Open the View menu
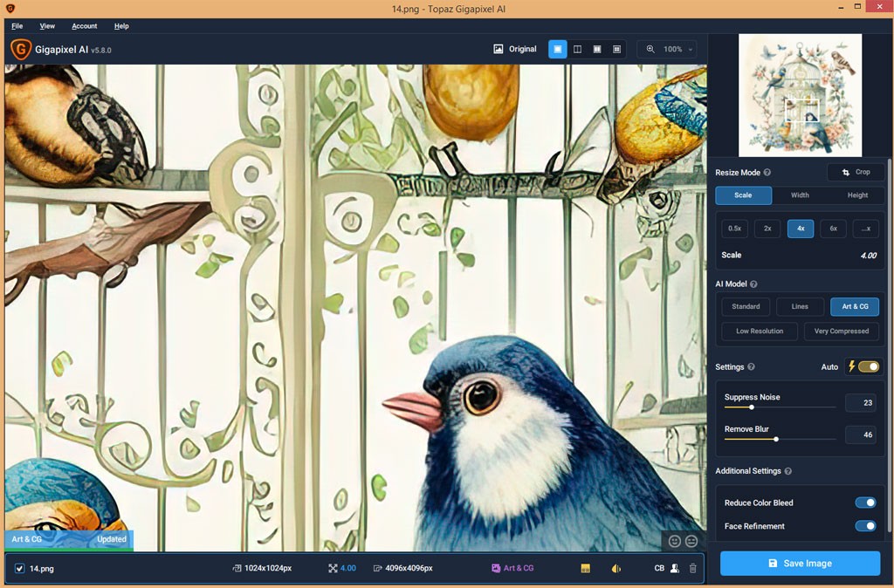This screenshot has width=894, height=588. click(x=47, y=26)
